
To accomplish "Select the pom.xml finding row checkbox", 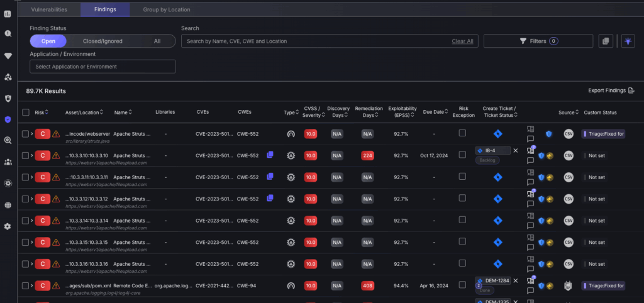I will pyautogui.click(x=25, y=286).
